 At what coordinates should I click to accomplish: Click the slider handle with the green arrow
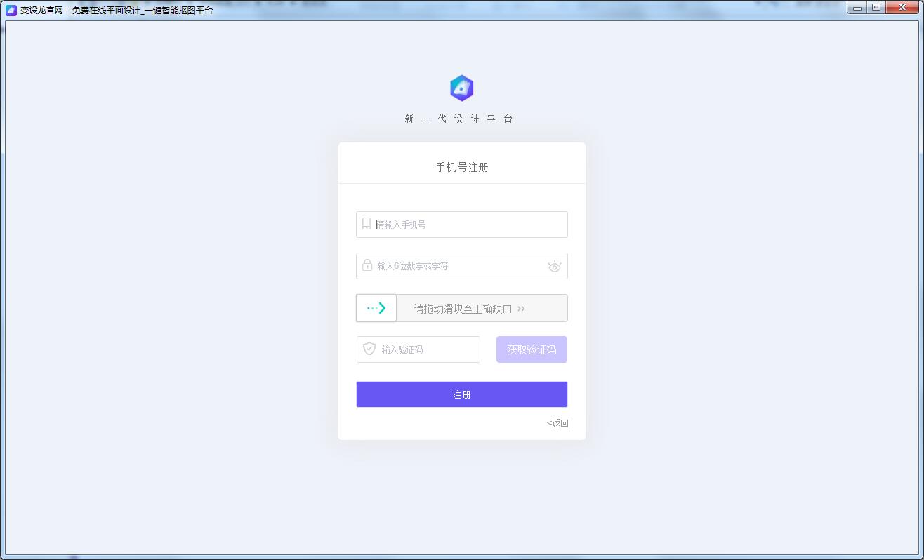pyautogui.click(x=376, y=308)
